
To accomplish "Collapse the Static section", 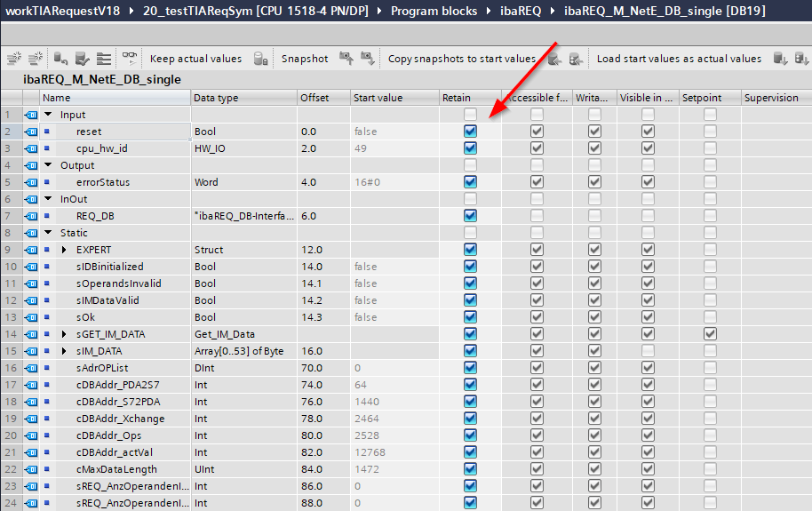I will [48, 233].
